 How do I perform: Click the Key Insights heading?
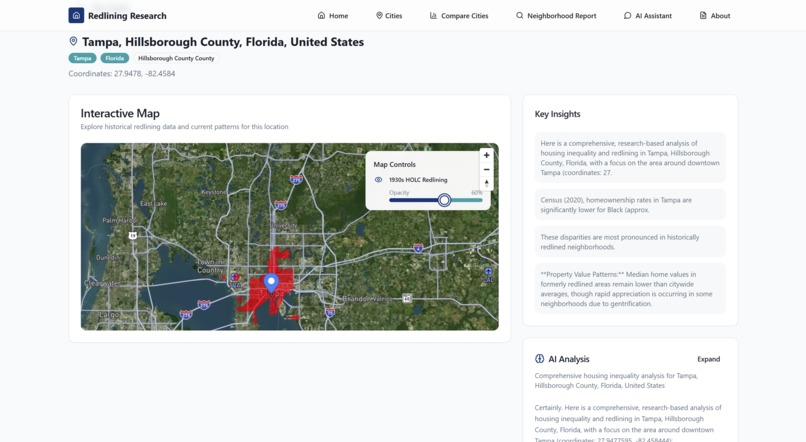pyautogui.click(x=557, y=114)
